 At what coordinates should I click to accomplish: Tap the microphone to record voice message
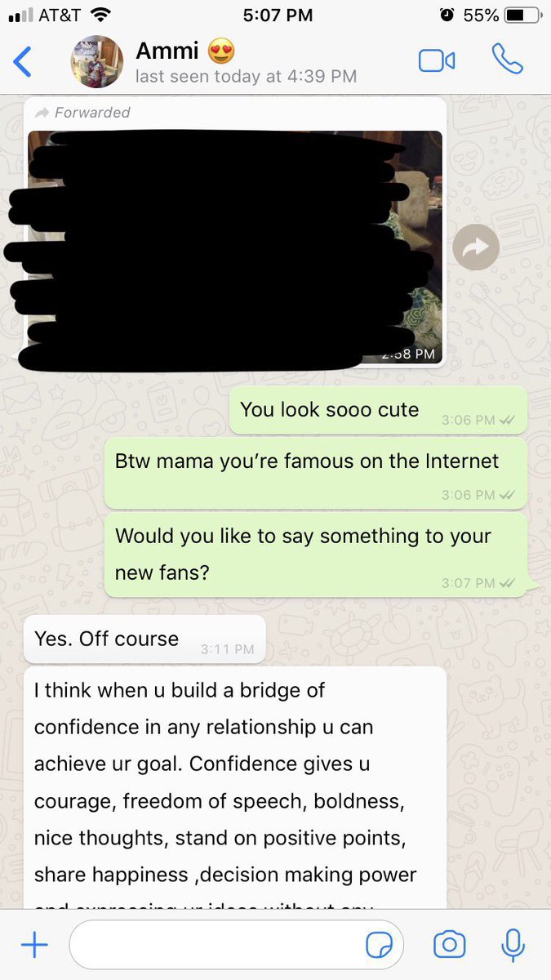(513, 945)
